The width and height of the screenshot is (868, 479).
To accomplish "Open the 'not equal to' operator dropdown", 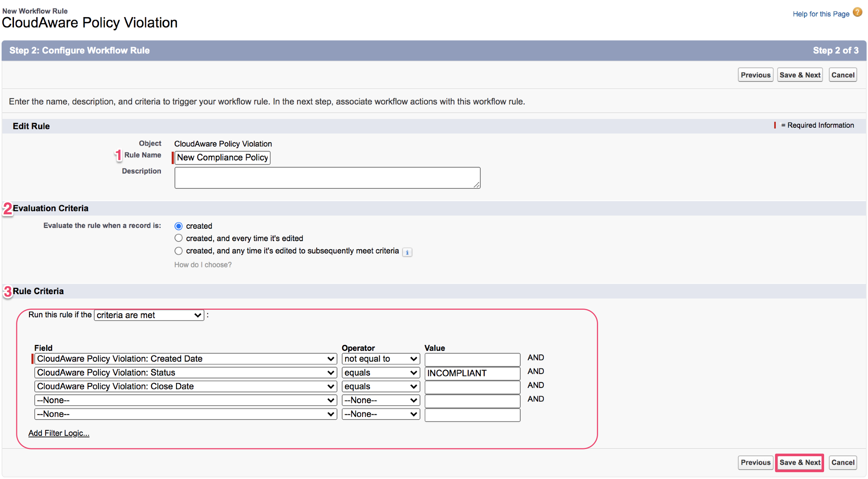I will pos(380,359).
